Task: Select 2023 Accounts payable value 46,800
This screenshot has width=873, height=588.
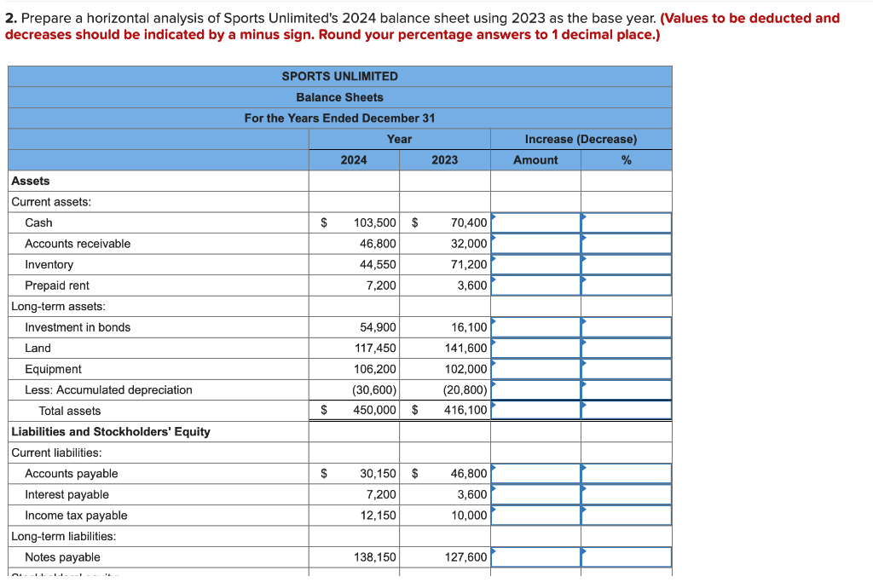Action: 469,474
